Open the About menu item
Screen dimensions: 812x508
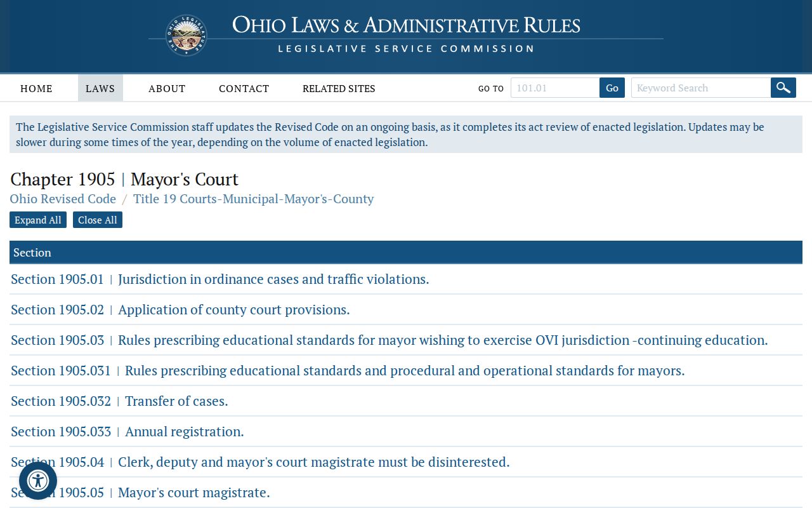click(x=167, y=88)
